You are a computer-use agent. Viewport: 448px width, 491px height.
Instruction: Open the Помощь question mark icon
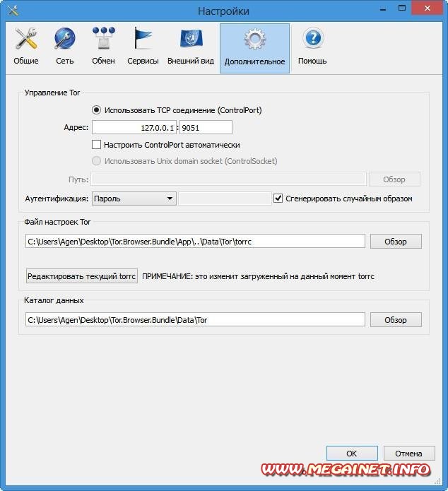coord(312,47)
